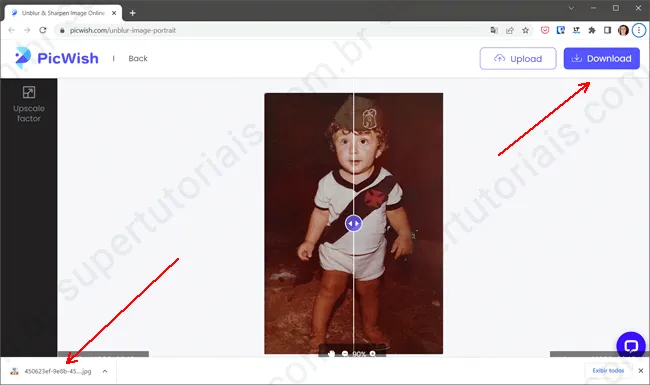Image resolution: width=650 pixels, height=385 pixels.
Task: Bookmark this page with the star
Action: click(526, 30)
